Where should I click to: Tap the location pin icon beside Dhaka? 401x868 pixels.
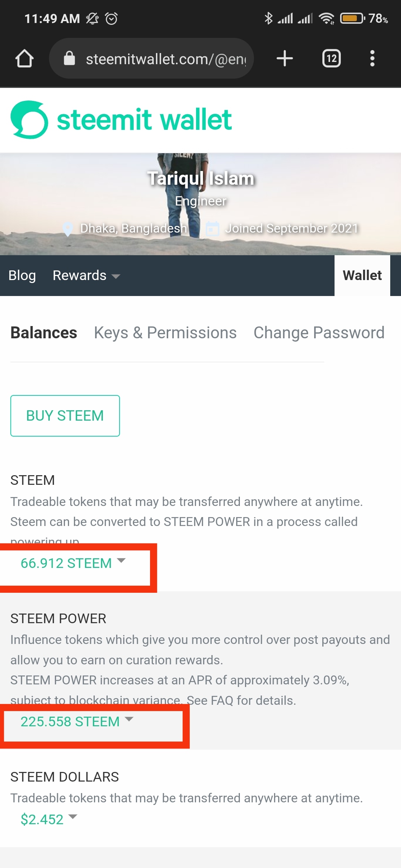pyautogui.click(x=68, y=229)
